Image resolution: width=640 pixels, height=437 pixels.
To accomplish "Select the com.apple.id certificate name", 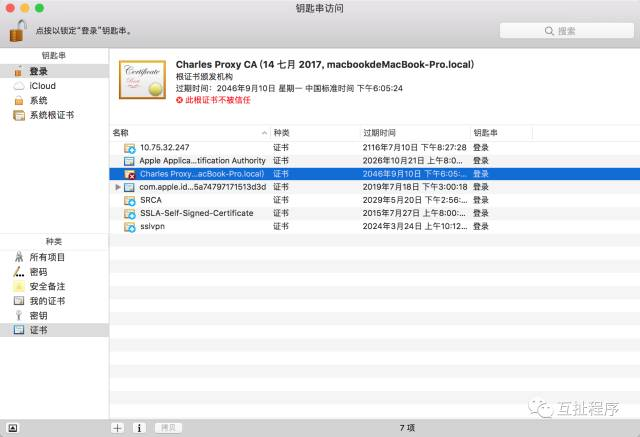I will point(202,187).
